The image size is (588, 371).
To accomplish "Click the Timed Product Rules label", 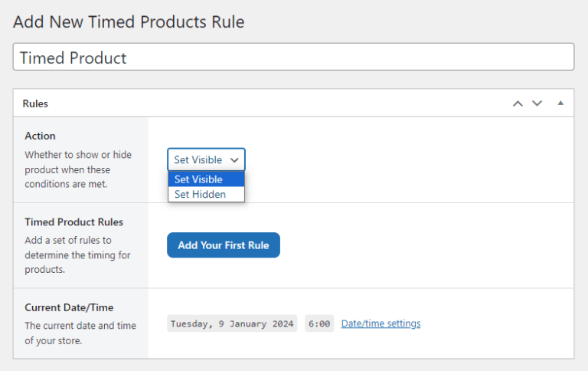I will click(x=73, y=222).
